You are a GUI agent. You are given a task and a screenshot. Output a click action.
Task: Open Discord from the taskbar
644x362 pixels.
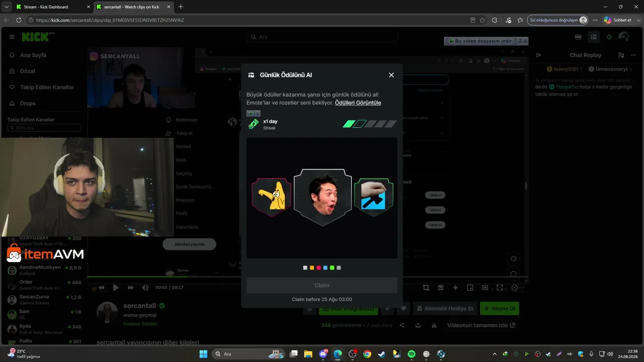pyautogui.click(x=323, y=354)
